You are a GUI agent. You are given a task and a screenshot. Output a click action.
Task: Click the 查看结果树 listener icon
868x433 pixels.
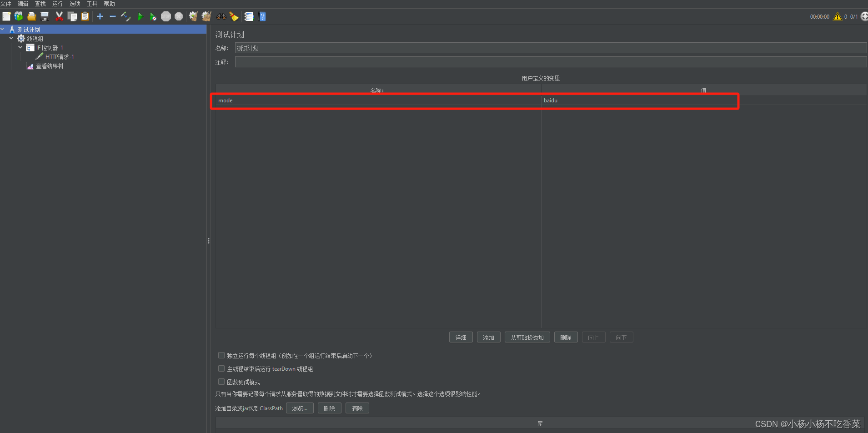[30, 66]
